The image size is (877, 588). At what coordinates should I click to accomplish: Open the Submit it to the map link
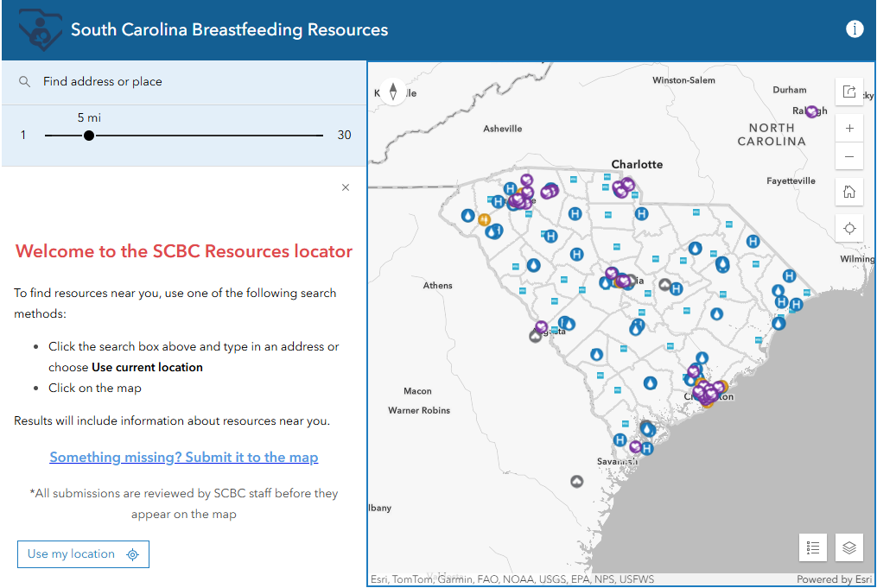click(184, 457)
